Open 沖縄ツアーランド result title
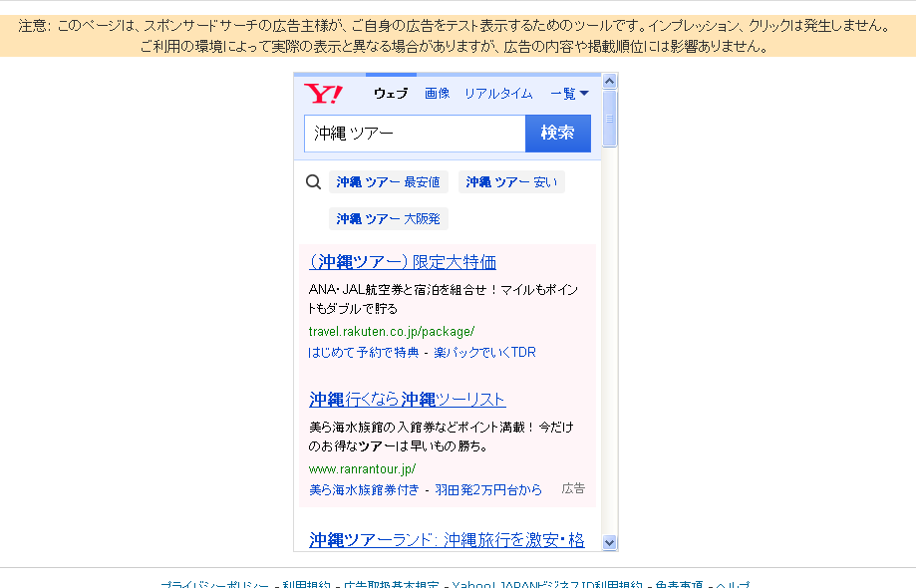 click(447, 540)
